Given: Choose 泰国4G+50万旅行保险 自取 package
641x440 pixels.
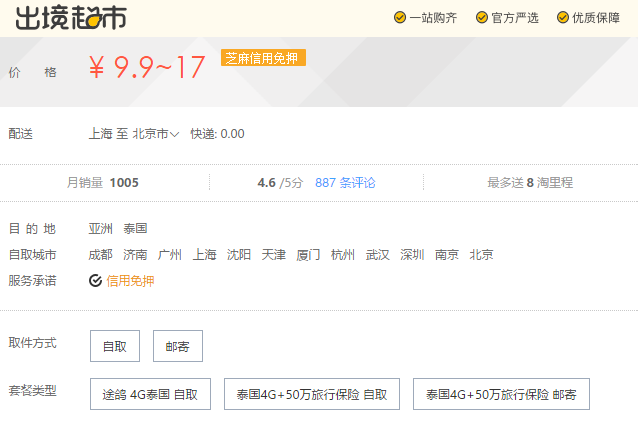Looking at the screenshot, I should (x=312, y=394).
